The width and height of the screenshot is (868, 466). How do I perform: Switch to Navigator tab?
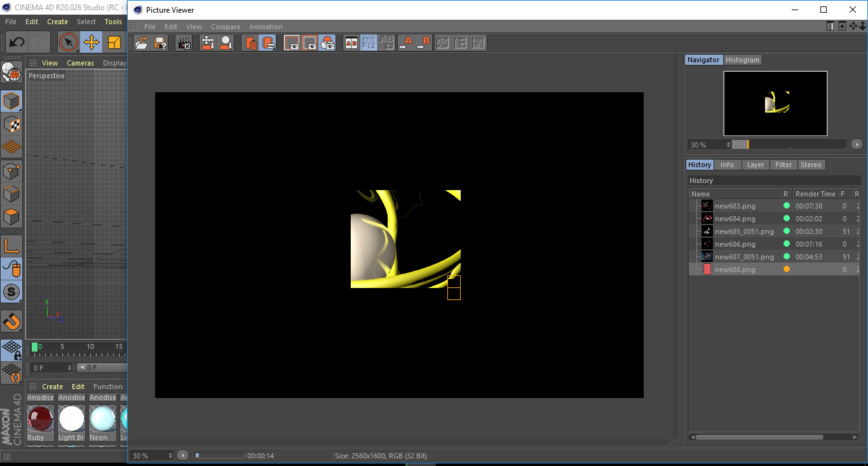[x=703, y=60]
